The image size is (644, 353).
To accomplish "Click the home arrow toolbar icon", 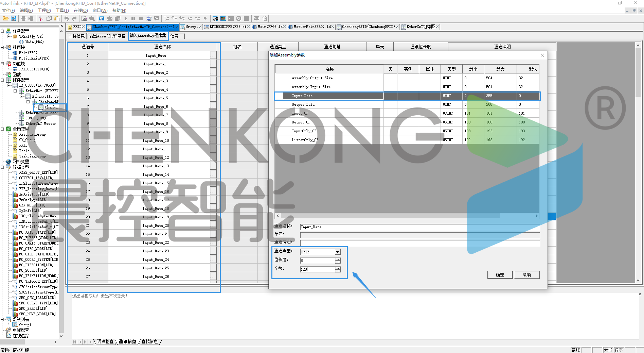I will (265, 18).
